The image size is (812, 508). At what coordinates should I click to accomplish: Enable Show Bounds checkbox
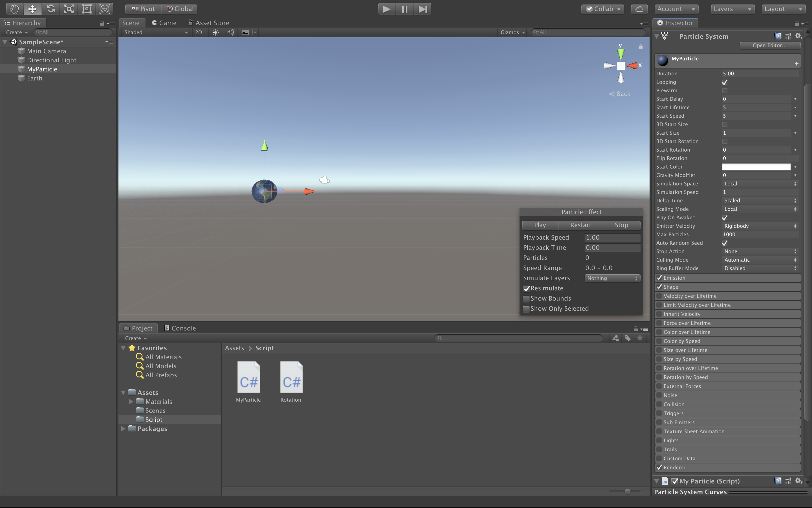point(526,299)
